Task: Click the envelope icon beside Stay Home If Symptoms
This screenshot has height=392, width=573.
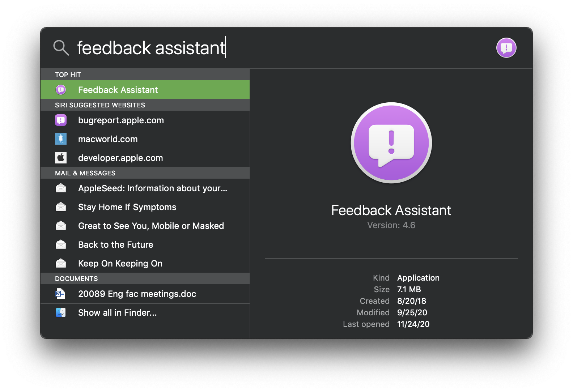Action: click(x=61, y=207)
